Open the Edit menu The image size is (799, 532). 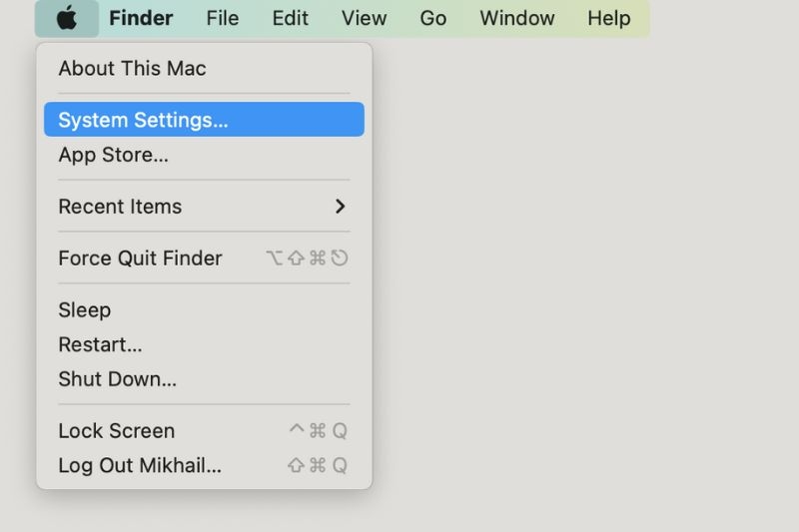tap(290, 18)
